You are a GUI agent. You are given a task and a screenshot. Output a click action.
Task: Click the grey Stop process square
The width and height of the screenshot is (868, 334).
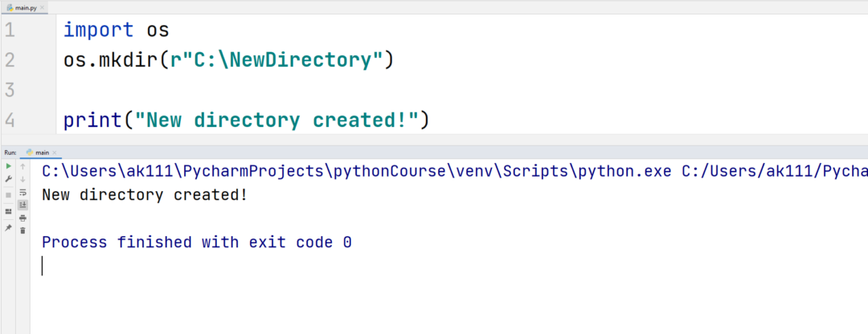(x=8, y=194)
